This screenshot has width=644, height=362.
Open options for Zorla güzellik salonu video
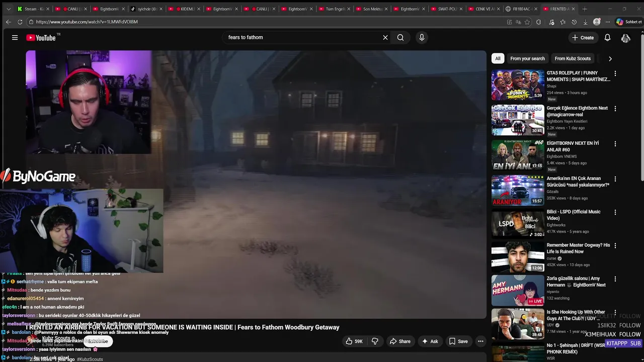coord(615,279)
